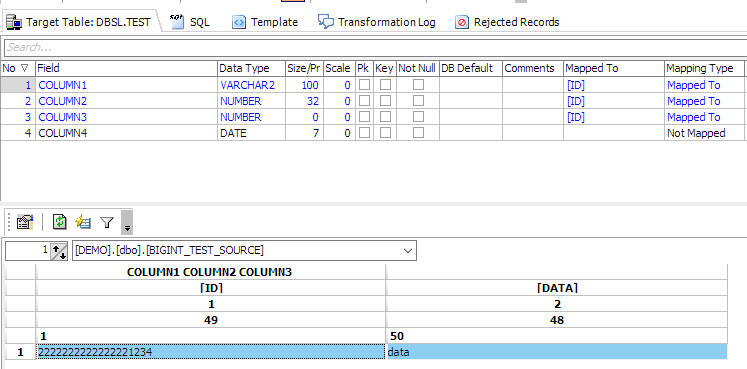Toggle Not Null checkbox for COLUMN3
This screenshot has width=747, height=369.
point(418,117)
